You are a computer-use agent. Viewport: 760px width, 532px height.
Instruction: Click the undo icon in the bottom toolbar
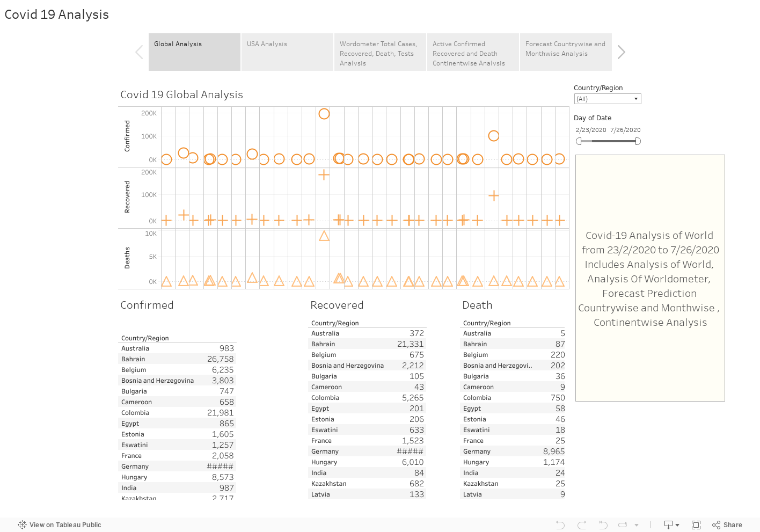560,525
